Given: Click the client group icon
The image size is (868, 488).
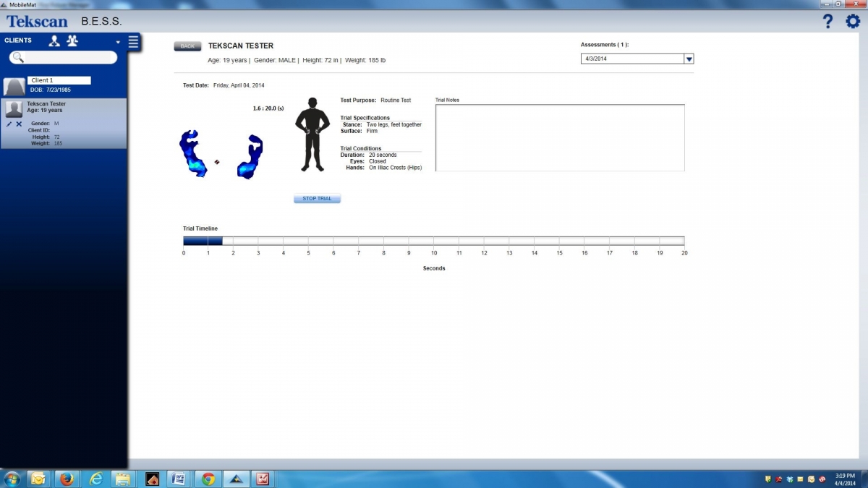Looking at the screenshot, I should [x=72, y=40].
